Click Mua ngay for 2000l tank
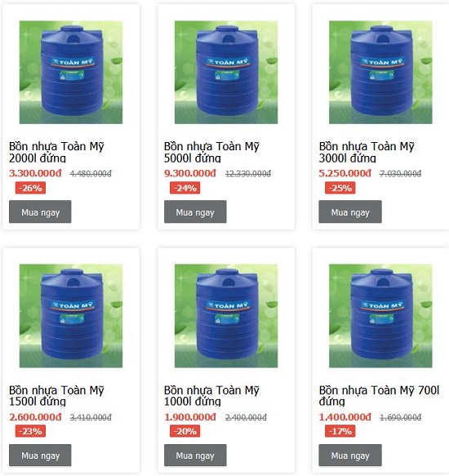The image size is (449, 476). 40,211
